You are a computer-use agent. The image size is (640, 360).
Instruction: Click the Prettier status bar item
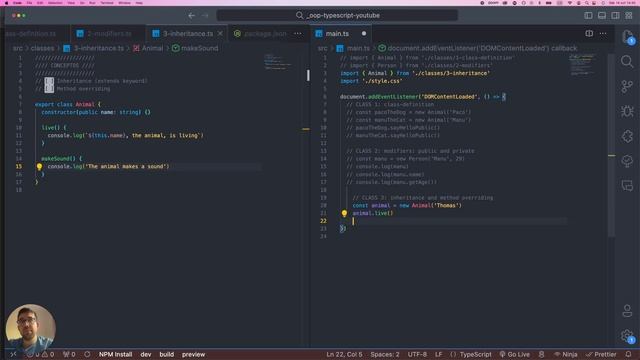click(x=601, y=354)
